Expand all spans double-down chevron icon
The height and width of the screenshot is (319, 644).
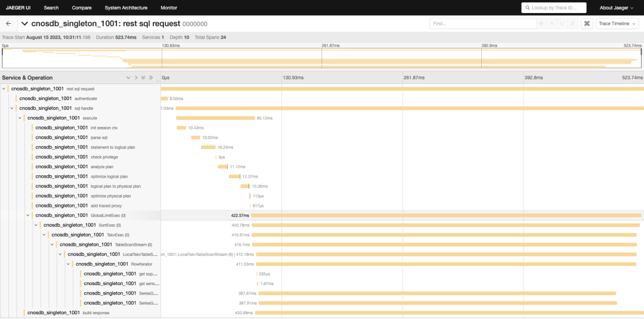[143, 78]
